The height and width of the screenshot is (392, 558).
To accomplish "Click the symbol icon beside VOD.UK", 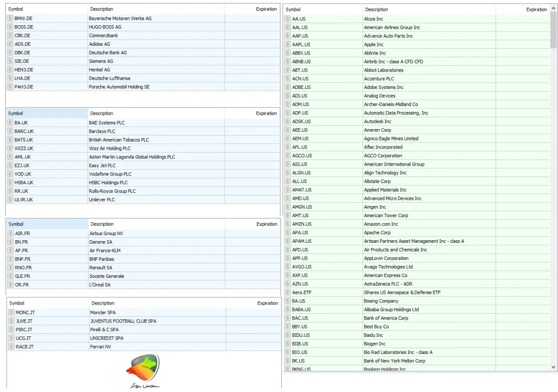I will coord(10,174).
